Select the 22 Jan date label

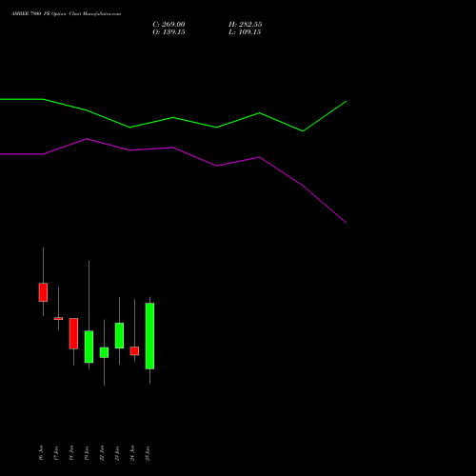tap(102, 453)
